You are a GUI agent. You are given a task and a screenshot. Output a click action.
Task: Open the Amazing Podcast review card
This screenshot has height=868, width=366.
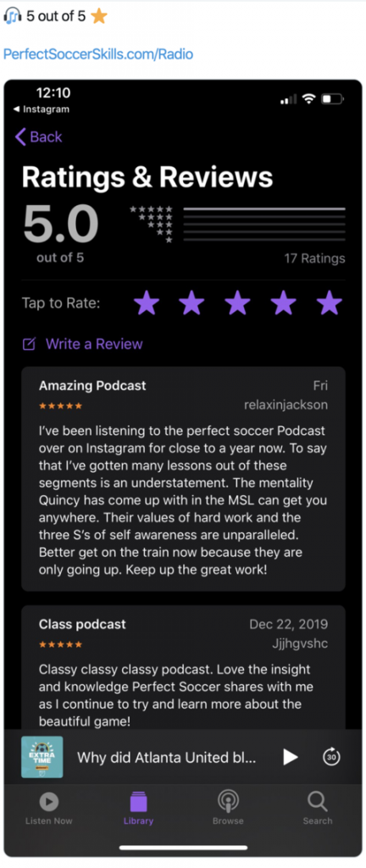coord(183,479)
